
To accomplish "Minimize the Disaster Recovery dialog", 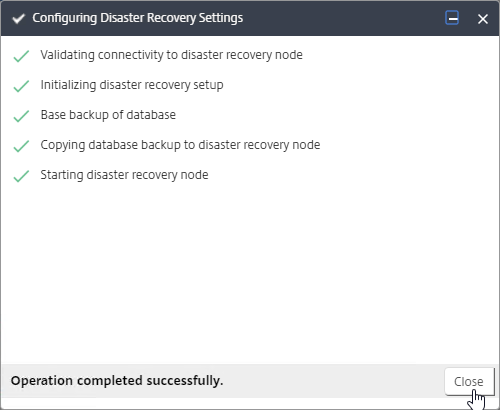I will [x=452, y=18].
